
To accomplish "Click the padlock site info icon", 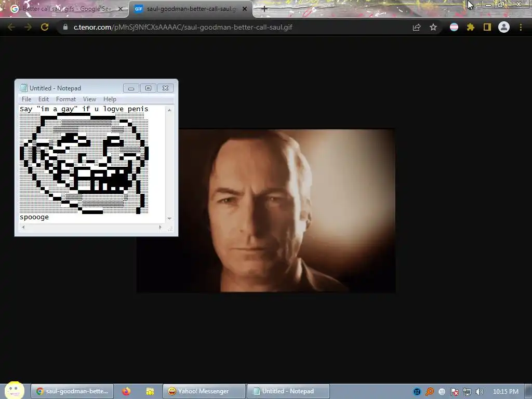I will pyautogui.click(x=65, y=27).
